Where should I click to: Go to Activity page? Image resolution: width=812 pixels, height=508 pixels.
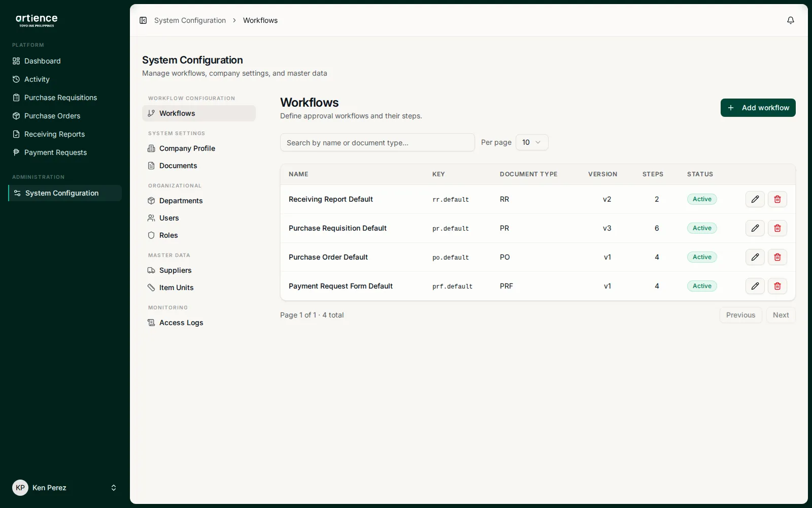65,79
